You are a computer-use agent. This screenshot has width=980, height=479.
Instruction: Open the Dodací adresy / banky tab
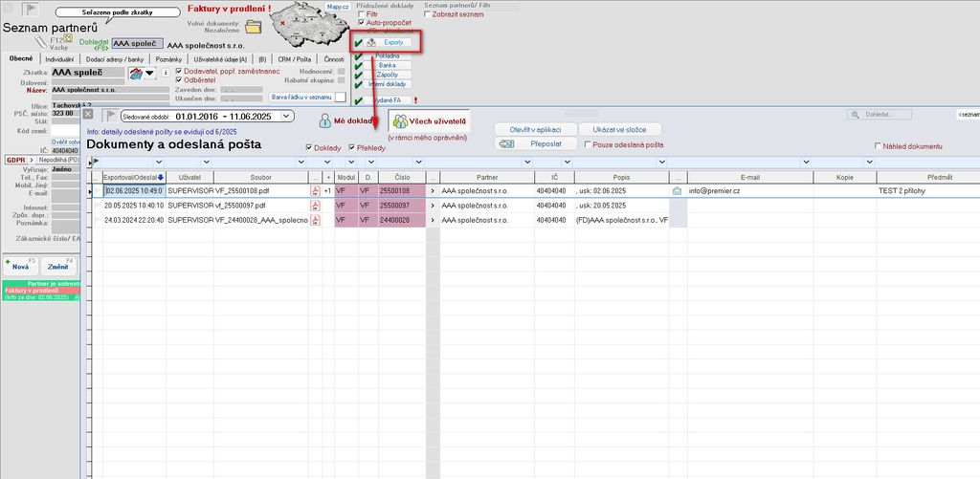click(115, 59)
